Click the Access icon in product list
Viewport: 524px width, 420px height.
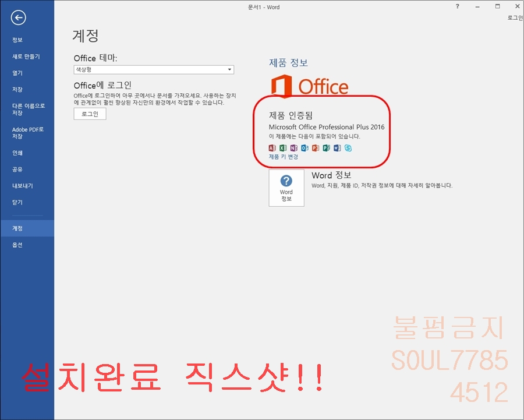point(272,148)
